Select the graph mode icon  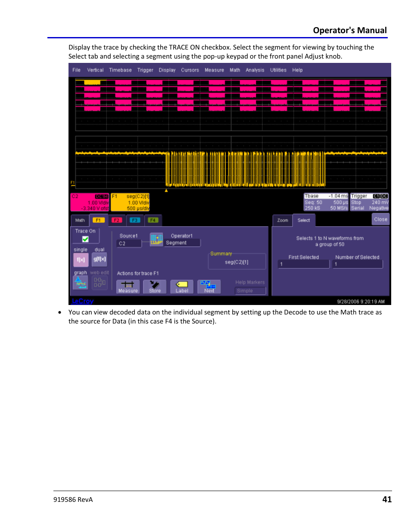[81, 283]
